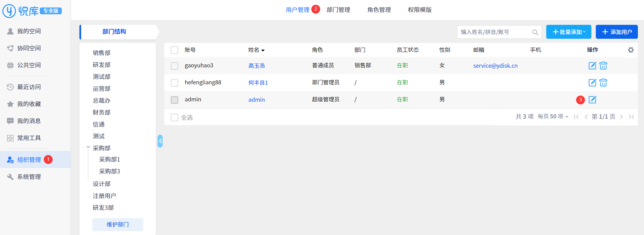
Task: Tick the checkbox for hefengliang88
Action: (x=174, y=83)
